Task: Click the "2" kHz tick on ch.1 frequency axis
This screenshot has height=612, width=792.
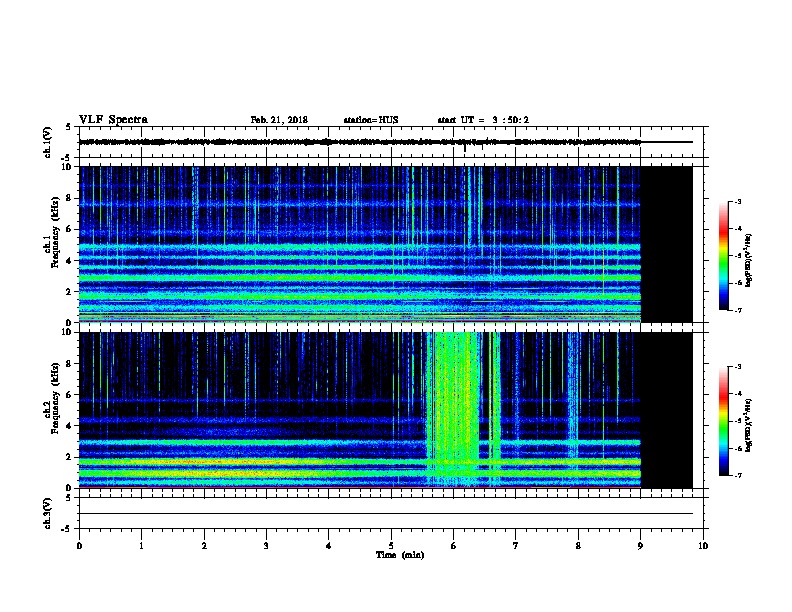Action: pos(70,291)
